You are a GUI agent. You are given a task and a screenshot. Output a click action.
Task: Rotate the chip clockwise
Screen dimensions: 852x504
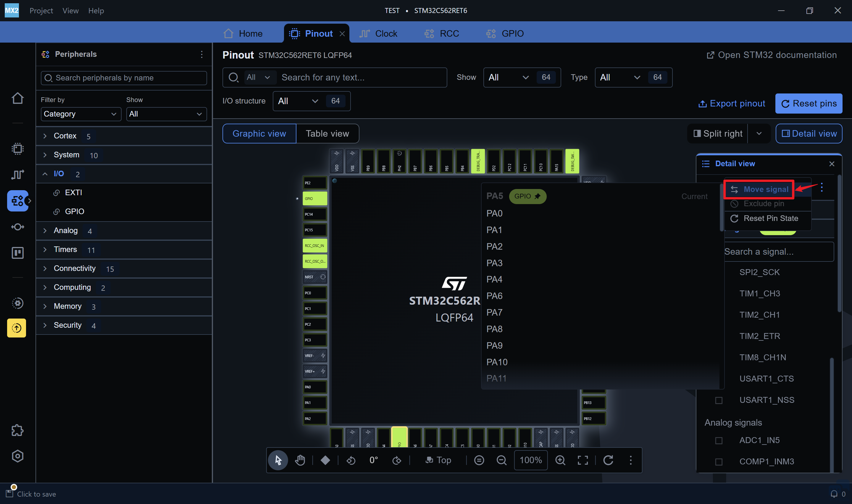pyautogui.click(x=397, y=460)
